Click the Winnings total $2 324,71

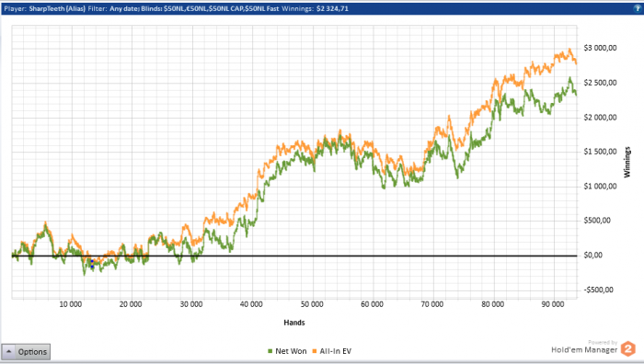pos(332,8)
